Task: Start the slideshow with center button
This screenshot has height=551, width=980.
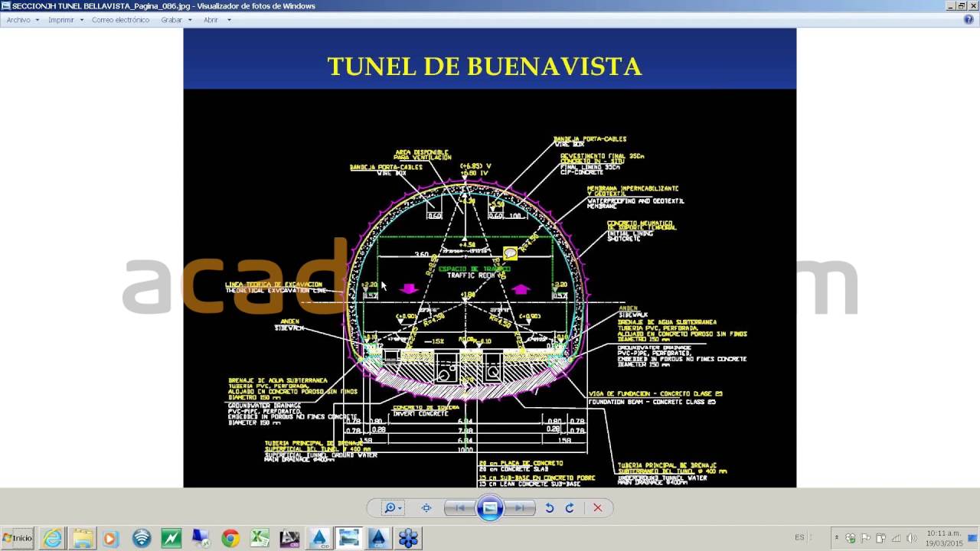Action: tap(490, 507)
